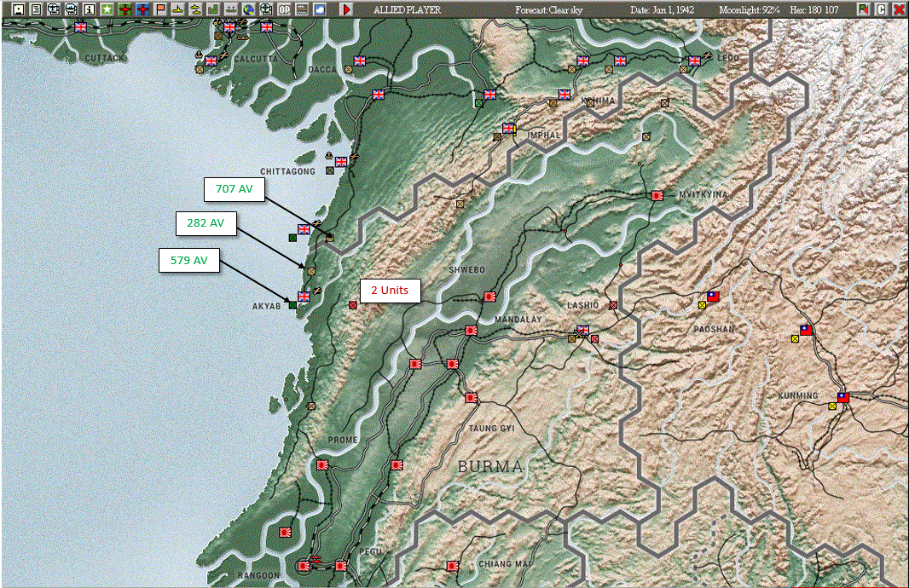Select the British flag base above Cuttack

coord(80,26)
